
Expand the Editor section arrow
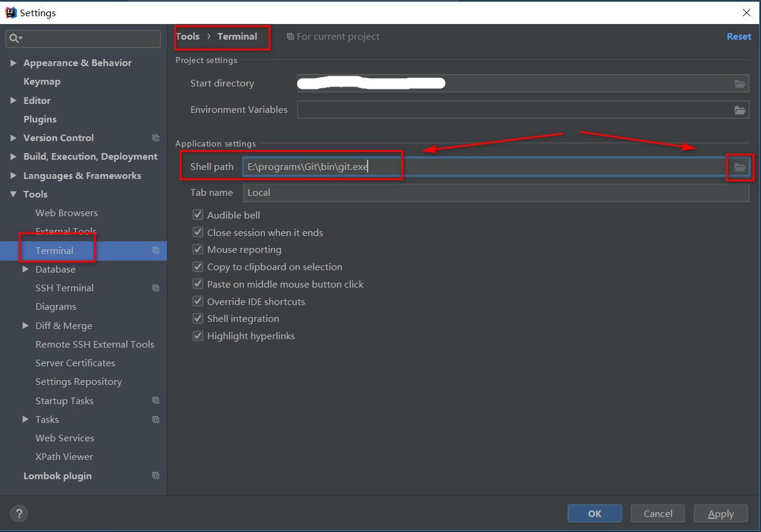pyautogui.click(x=13, y=100)
